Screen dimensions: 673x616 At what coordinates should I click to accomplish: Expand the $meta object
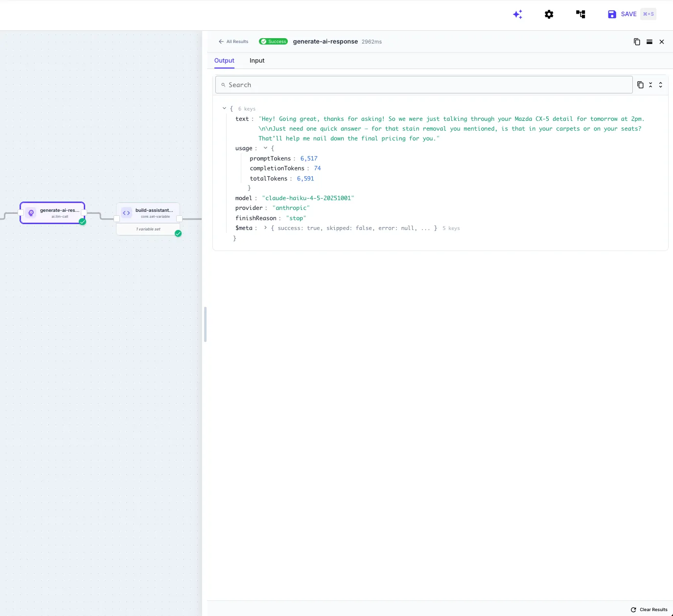point(265,228)
